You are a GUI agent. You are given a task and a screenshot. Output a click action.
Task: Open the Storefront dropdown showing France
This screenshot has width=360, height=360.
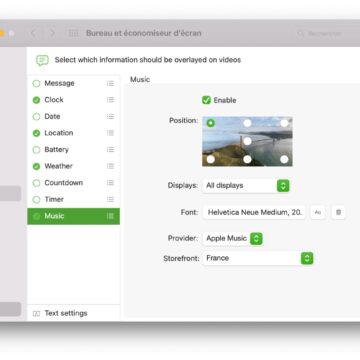click(258, 258)
